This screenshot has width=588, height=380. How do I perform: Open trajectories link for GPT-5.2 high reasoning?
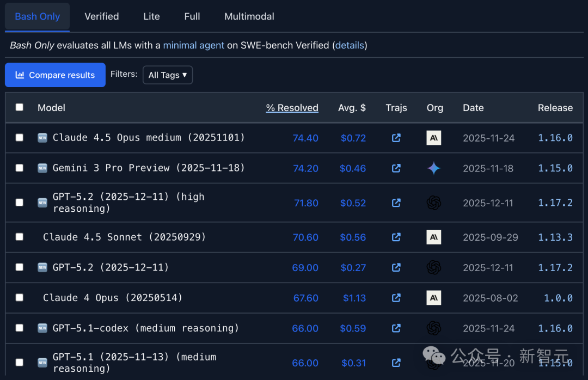[396, 203]
